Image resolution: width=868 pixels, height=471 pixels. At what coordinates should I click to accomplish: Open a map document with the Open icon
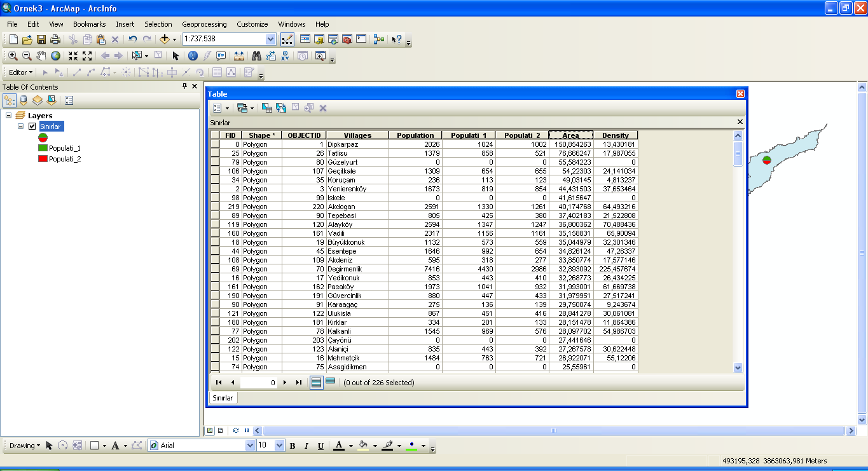click(27, 39)
